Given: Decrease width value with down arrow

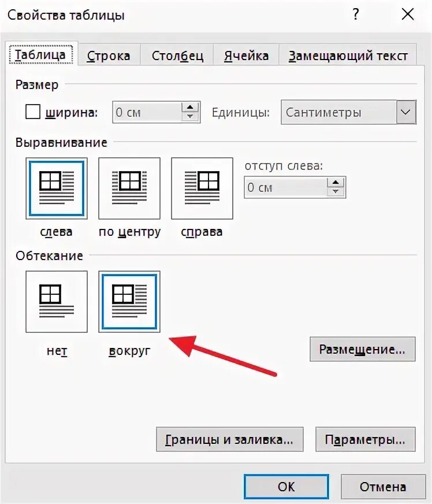Looking at the screenshot, I should pos(190,116).
